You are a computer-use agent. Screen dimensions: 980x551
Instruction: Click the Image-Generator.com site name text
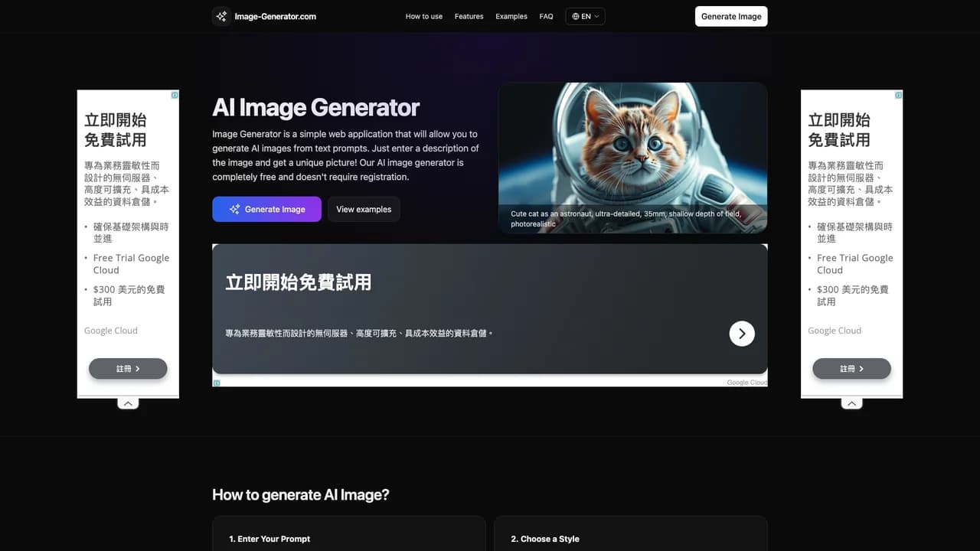pos(275,16)
